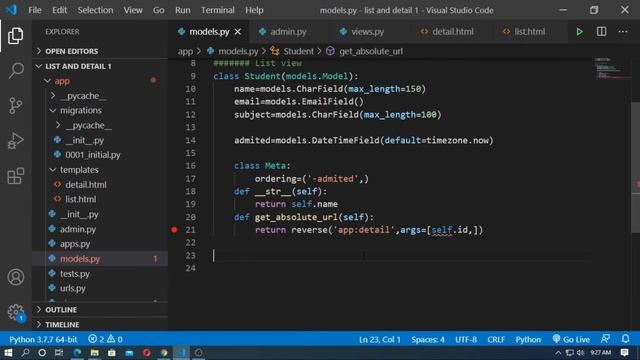Open the Run menu
Image resolution: width=640 pixels, height=360 pixels.
[x=182, y=10]
